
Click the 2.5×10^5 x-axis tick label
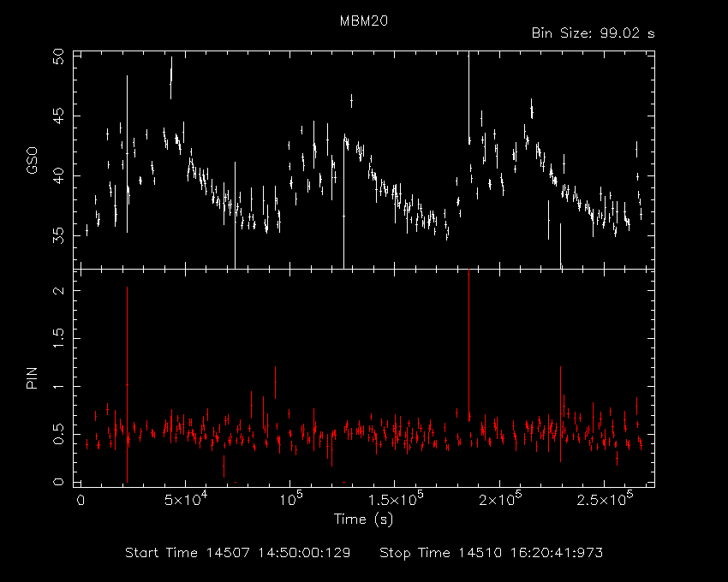point(605,498)
